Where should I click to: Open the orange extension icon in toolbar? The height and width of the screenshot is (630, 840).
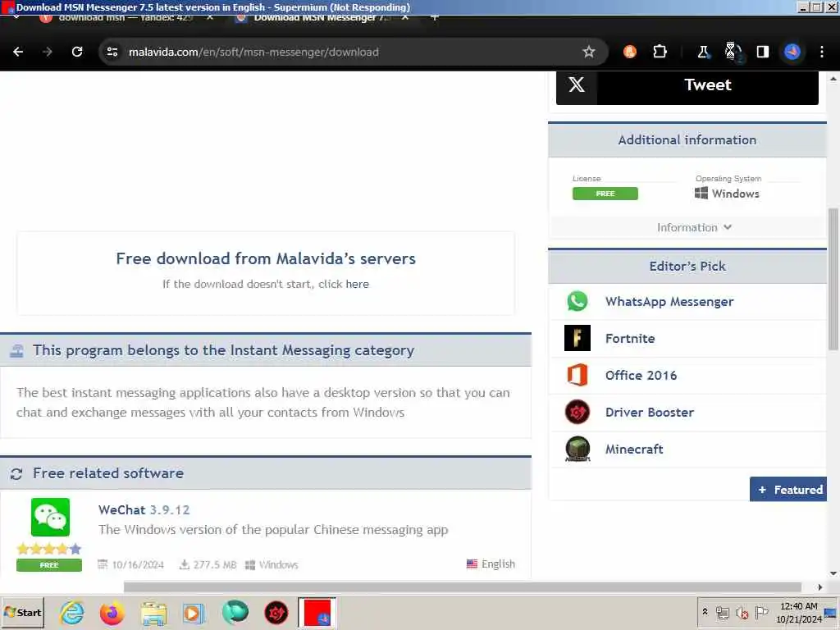click(630, 52)
